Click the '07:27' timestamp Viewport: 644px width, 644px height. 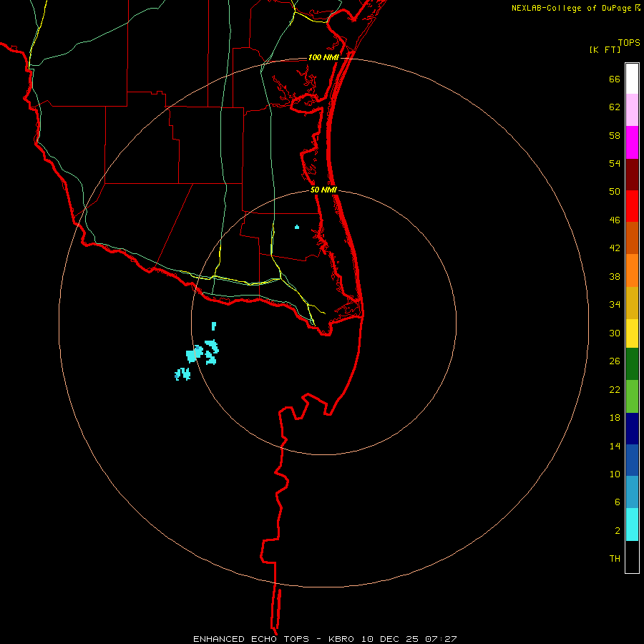(441, 639)
